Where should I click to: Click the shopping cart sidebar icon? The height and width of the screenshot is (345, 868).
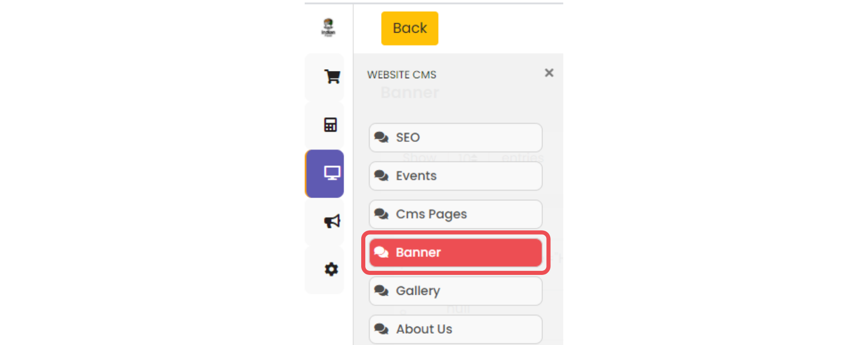point(332,76)
